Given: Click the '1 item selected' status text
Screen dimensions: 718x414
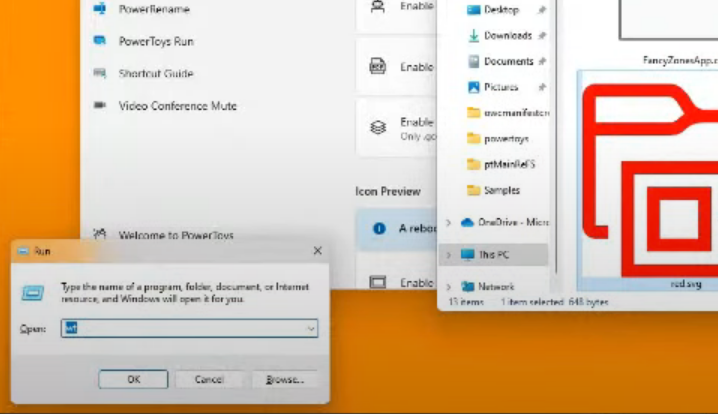Looking at the screenshot, I should coord(532,302).
